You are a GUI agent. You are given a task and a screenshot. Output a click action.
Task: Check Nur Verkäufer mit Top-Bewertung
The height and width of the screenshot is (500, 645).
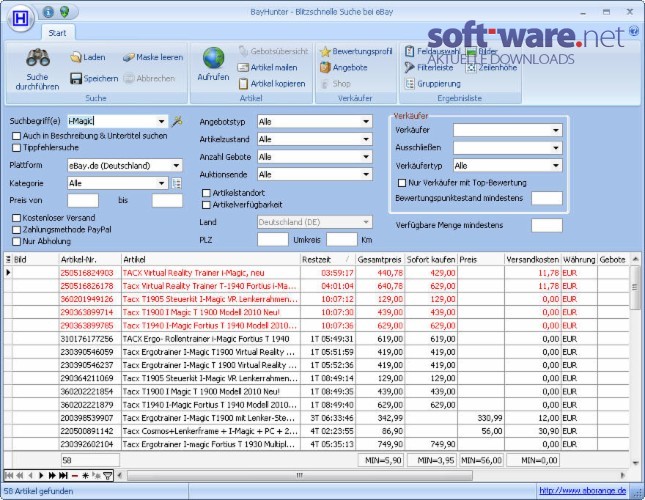click(402, 183)
